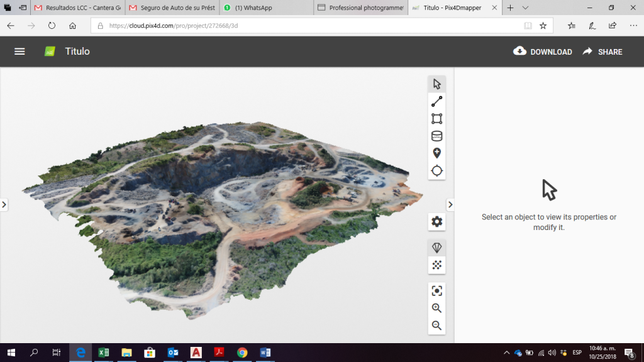Select the arrow selection tool

coord(437,84)
